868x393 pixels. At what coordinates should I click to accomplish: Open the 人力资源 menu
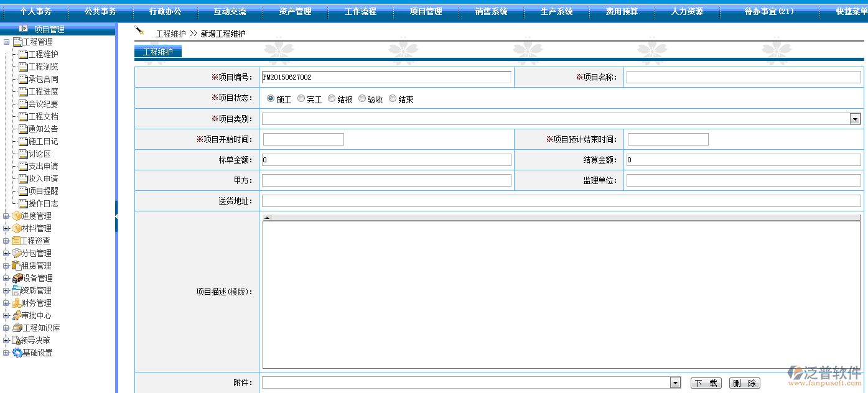click(x=687, y=11)
